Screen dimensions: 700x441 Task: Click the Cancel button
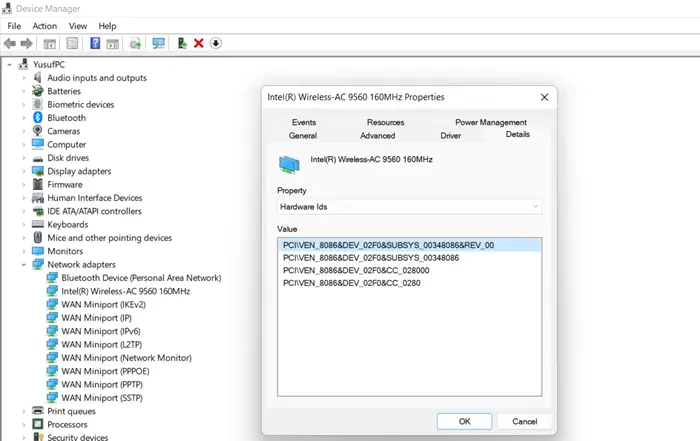tap(525, 421)
